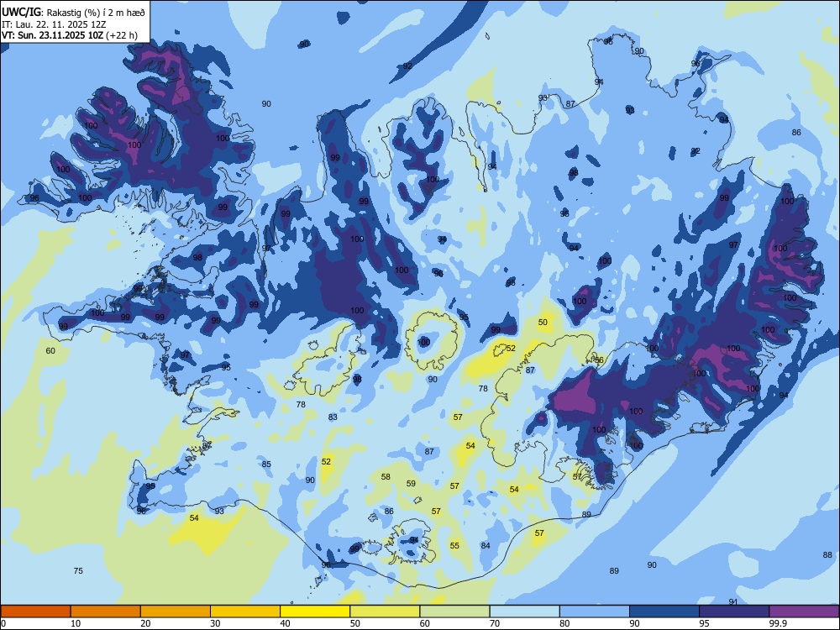The image size is (840, 630).
Task: Click the 80–90 light blue legend swatch
Action: coord(595,612)
